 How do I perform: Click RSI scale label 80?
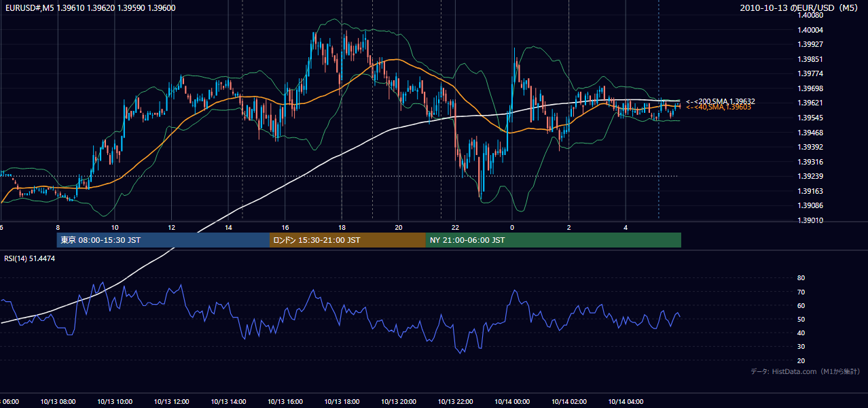click(801, 278)
